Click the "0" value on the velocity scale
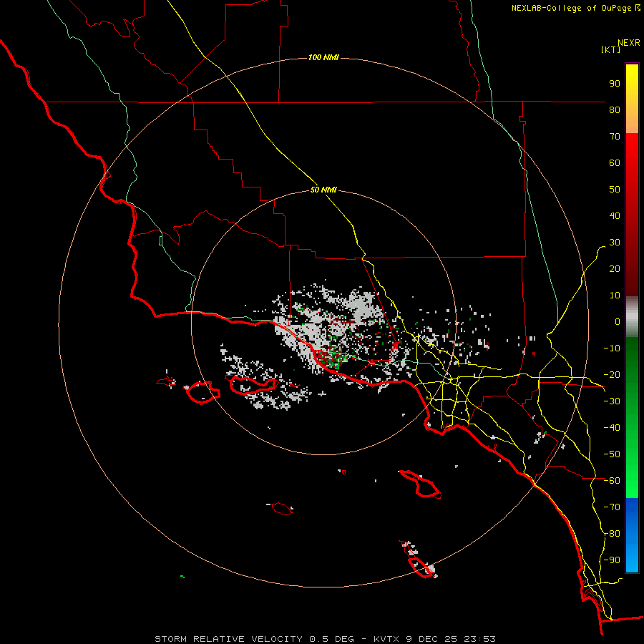The width and height of the screenshot is (644, 644). click(x=618, y=322)
